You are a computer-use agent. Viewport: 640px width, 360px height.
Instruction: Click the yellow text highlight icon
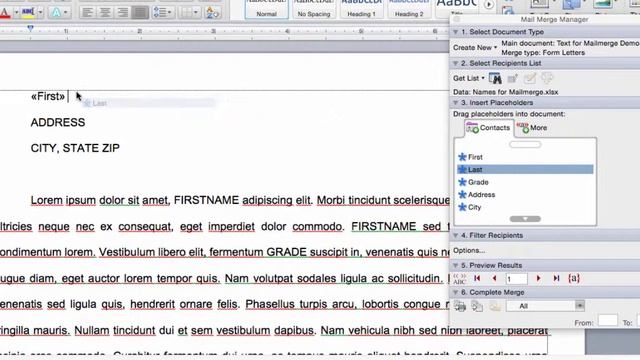[x=28, y=12]
